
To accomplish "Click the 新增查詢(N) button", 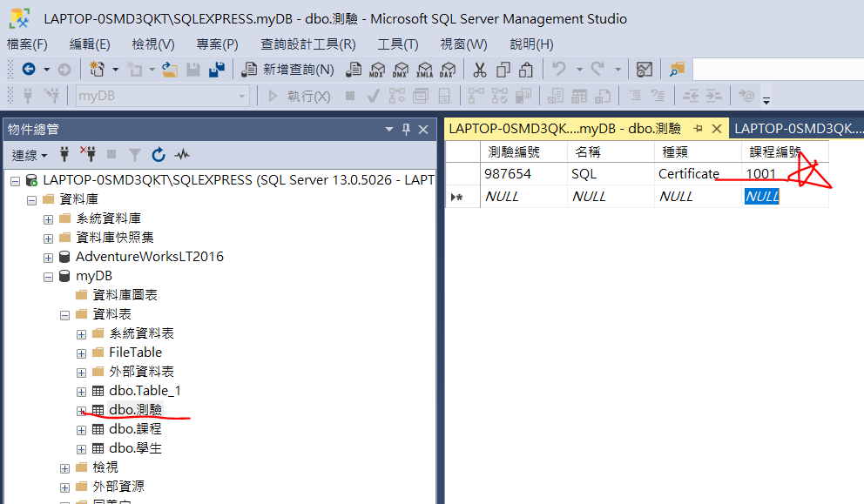I will click(288, 70).
